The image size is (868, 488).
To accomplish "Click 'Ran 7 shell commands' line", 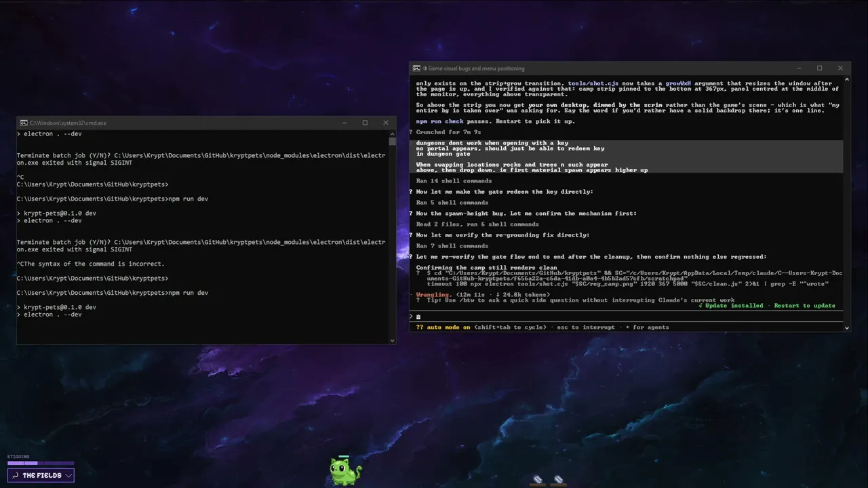I will tap(452, 246).
